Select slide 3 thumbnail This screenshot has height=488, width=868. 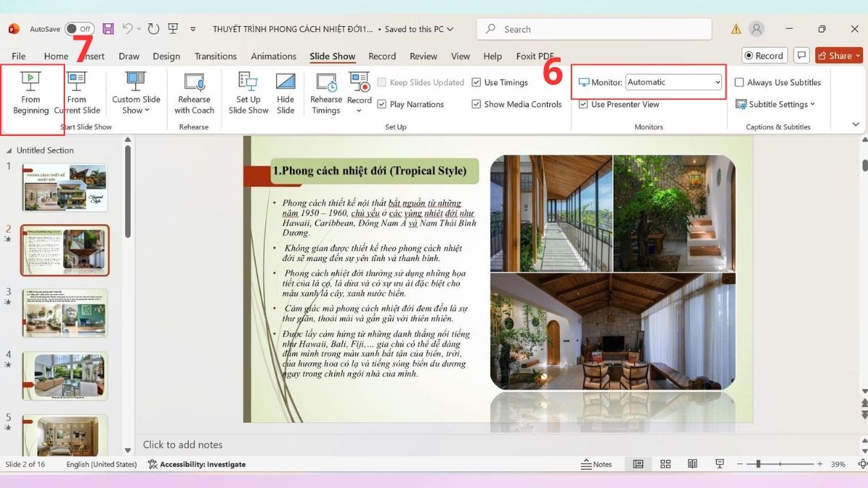pos(65,313)
